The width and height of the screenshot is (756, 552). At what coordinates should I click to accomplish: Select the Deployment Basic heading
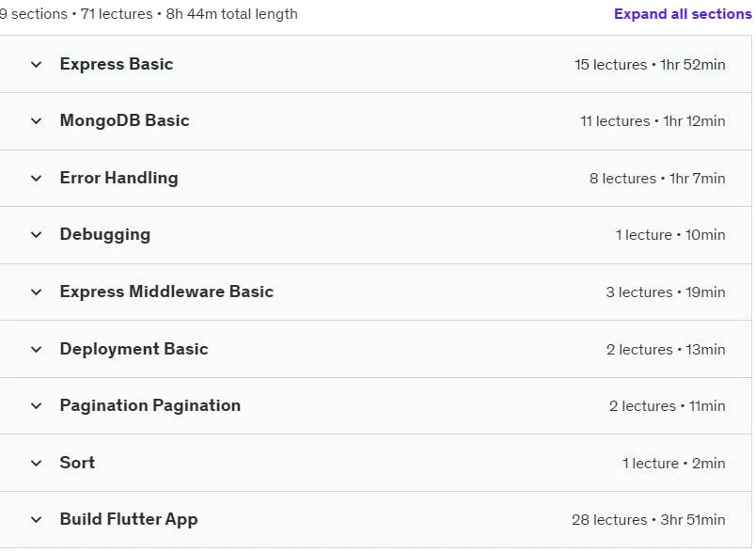point(134,349)
